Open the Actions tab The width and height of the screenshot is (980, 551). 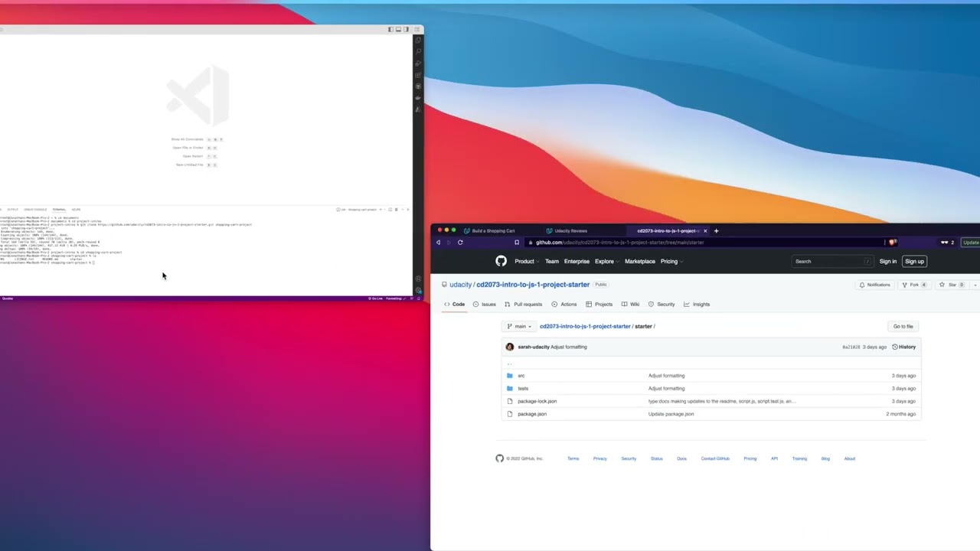[563, 304]
